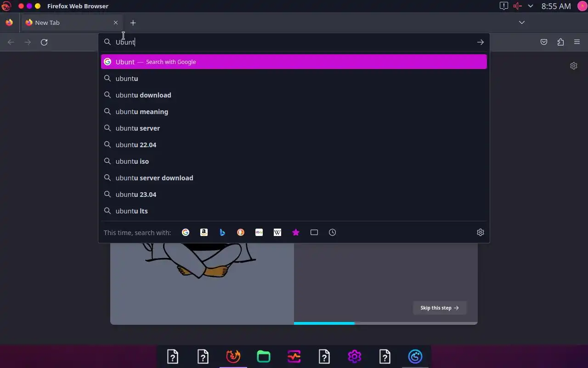
Task: Switch to the New Tab tab
Action: (x=72, y=23)
